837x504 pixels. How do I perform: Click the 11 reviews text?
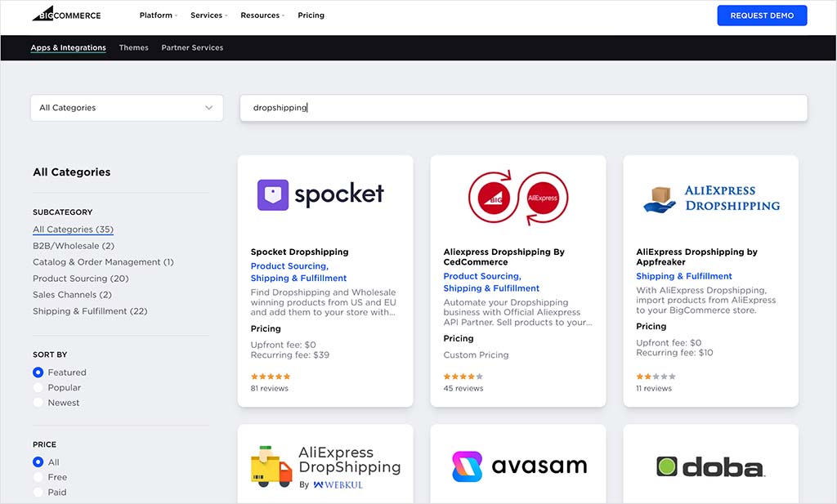(x=653, y=388)
